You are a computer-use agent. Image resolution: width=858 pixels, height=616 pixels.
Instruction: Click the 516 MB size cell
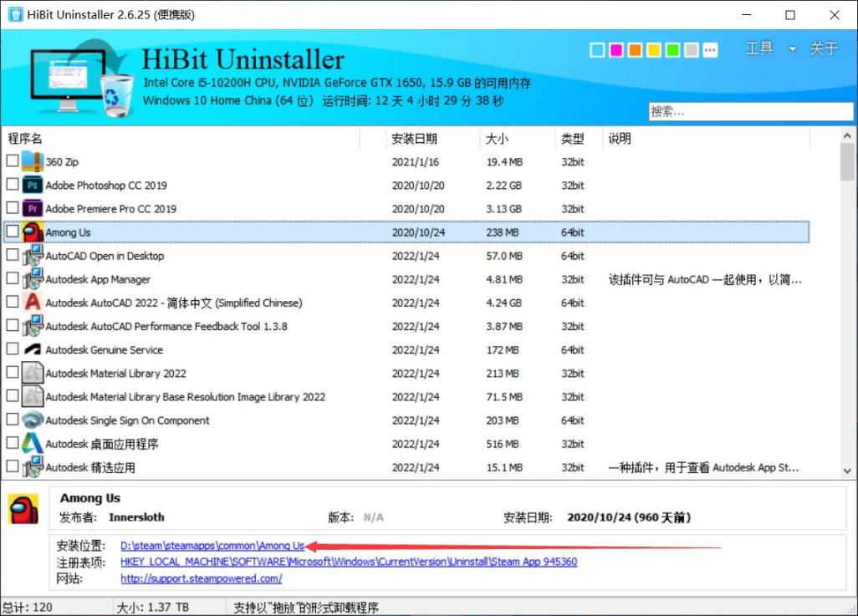click(x=503, y=444)
